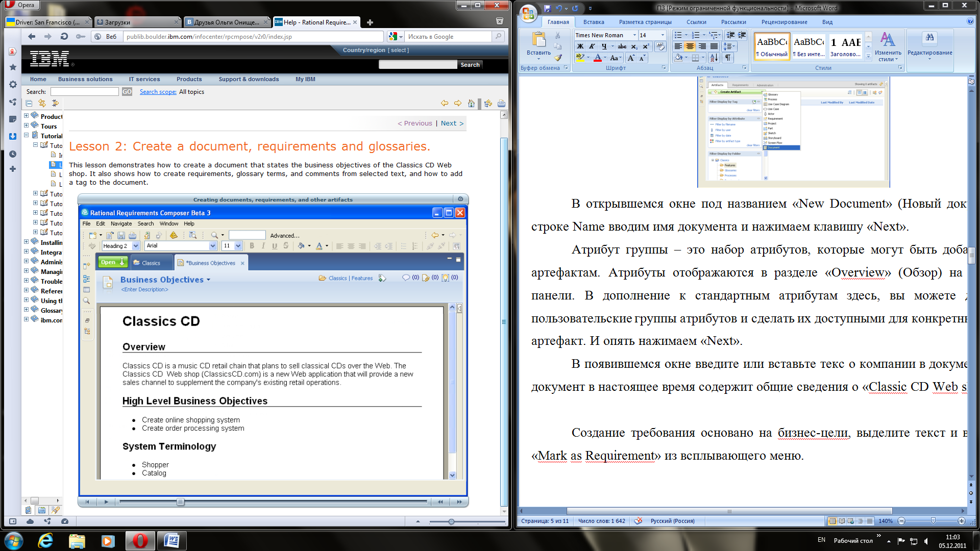Open the font size 14 dropdown
Image resolution: width=980 pixels, height=551 pixels.
tap(663, 35)
